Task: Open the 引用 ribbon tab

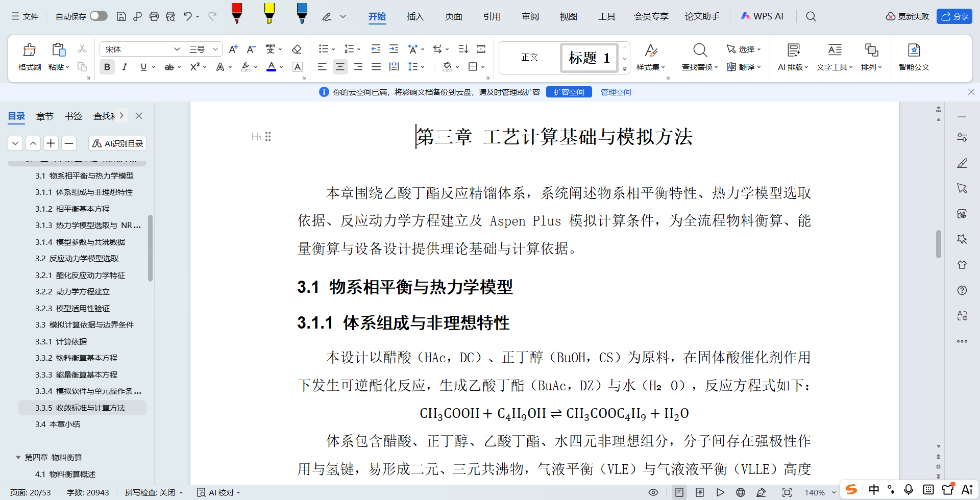Action: tap(492, 16)
